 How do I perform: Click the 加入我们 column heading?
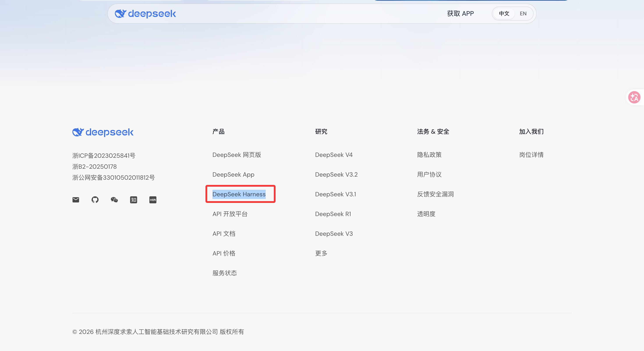[531, 131]
